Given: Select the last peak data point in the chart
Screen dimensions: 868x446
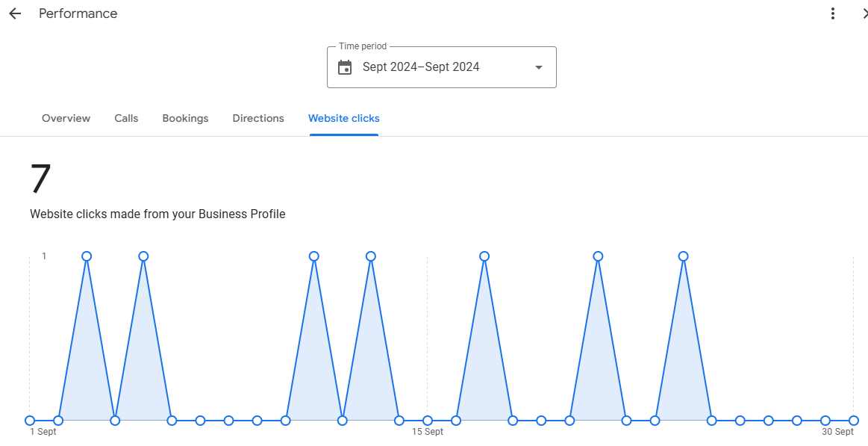Looking at the screenshot, I should tap(683, 256).
